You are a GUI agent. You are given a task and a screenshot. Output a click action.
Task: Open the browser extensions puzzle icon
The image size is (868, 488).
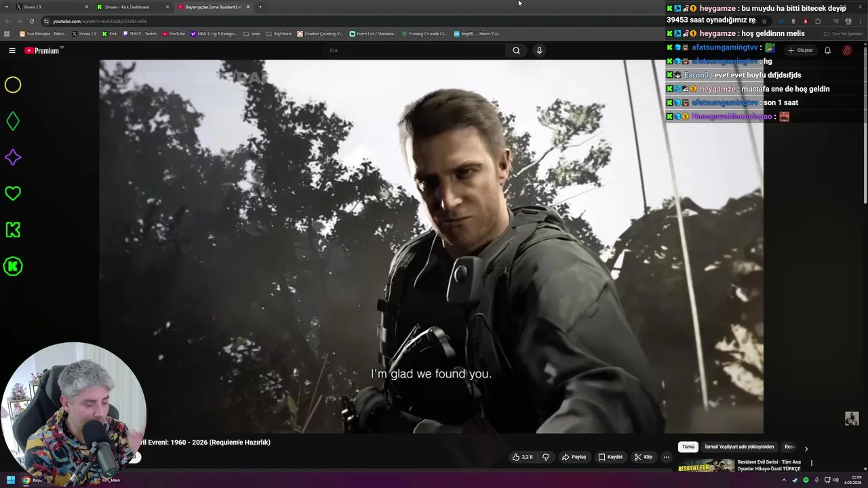818,21
